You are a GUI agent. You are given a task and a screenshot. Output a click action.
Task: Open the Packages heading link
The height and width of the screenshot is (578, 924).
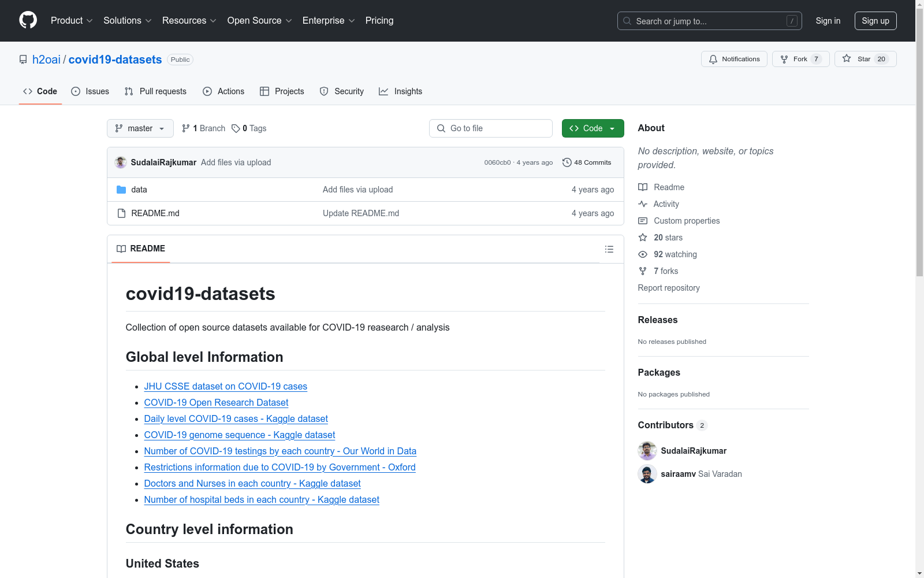point(659,372)
